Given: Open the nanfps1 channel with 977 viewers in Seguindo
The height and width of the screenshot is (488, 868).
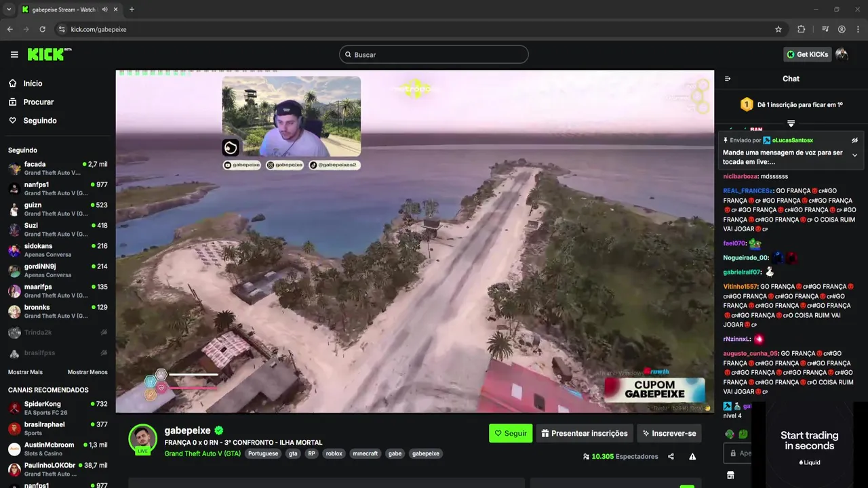Looking at the screenshot, I should coord(58,188).
